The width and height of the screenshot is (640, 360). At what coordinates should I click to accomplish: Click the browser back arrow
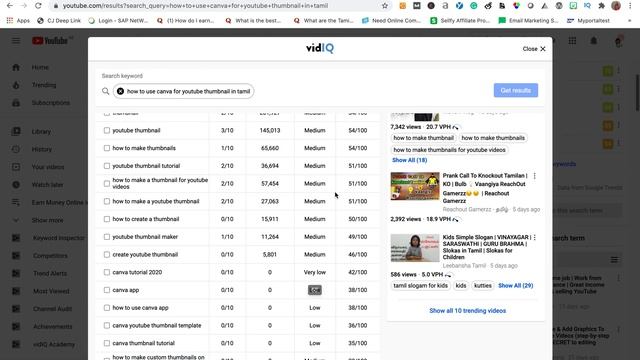[x=10, y=6]
